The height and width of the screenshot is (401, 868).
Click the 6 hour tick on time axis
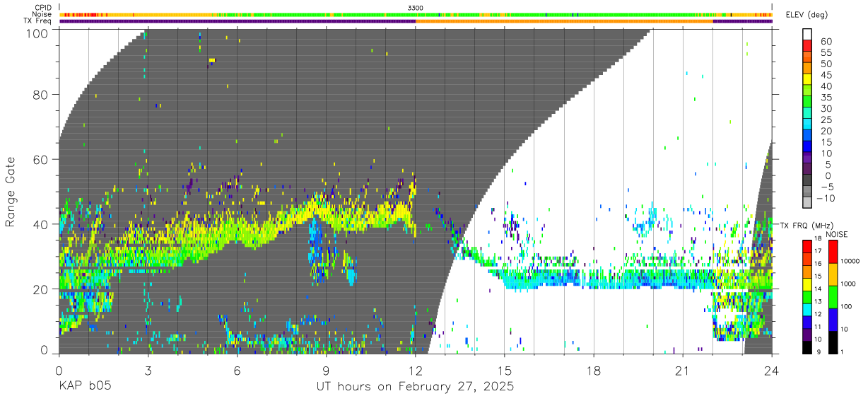point(237,371)
